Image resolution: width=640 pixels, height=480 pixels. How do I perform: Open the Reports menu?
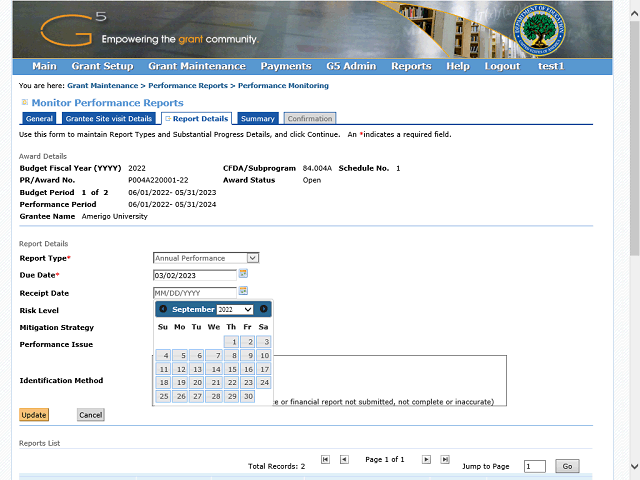(411, 66)
